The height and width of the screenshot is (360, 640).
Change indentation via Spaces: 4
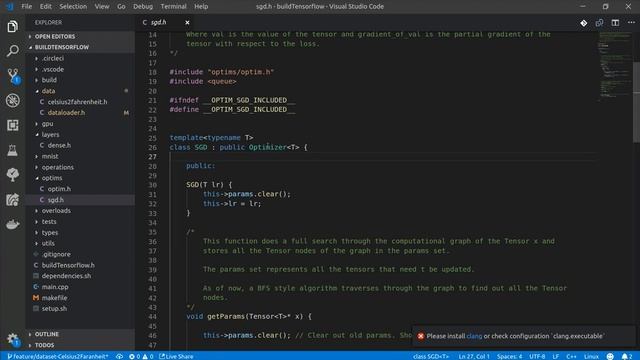tap(509, 356)
